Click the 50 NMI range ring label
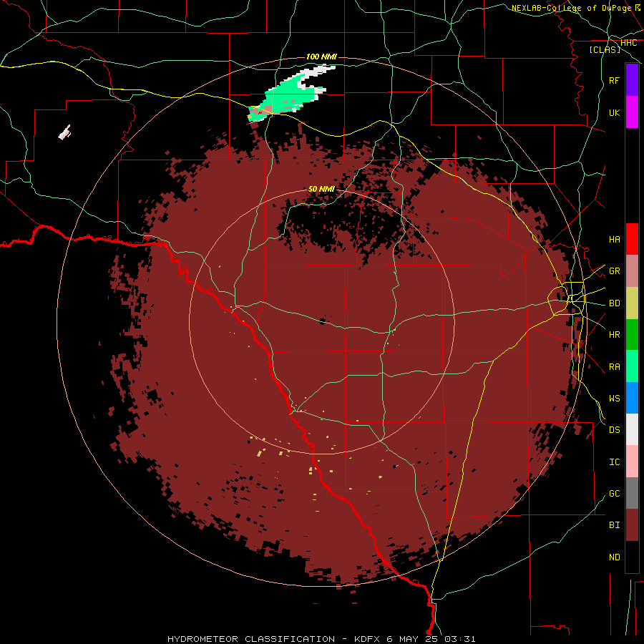644x644 pixels. point(321,189)
